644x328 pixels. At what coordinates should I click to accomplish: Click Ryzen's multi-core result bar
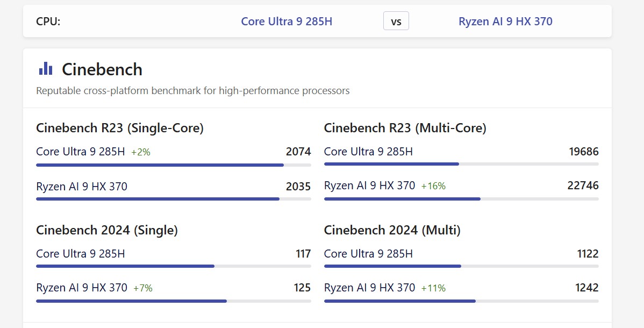coord(402,199)
